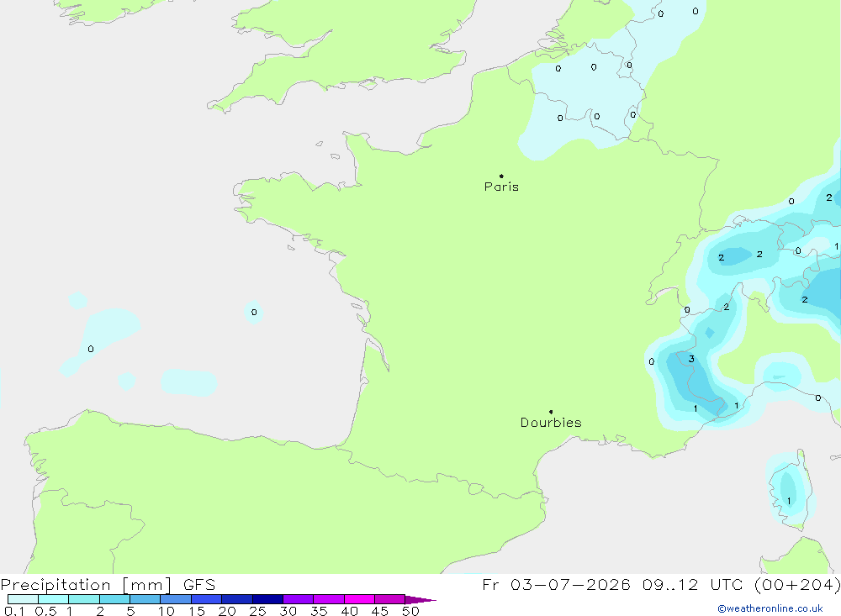Click legend label 0.5
Image resolution: width=841 pixels, height=616 pixels.
(x=45, y=611)
